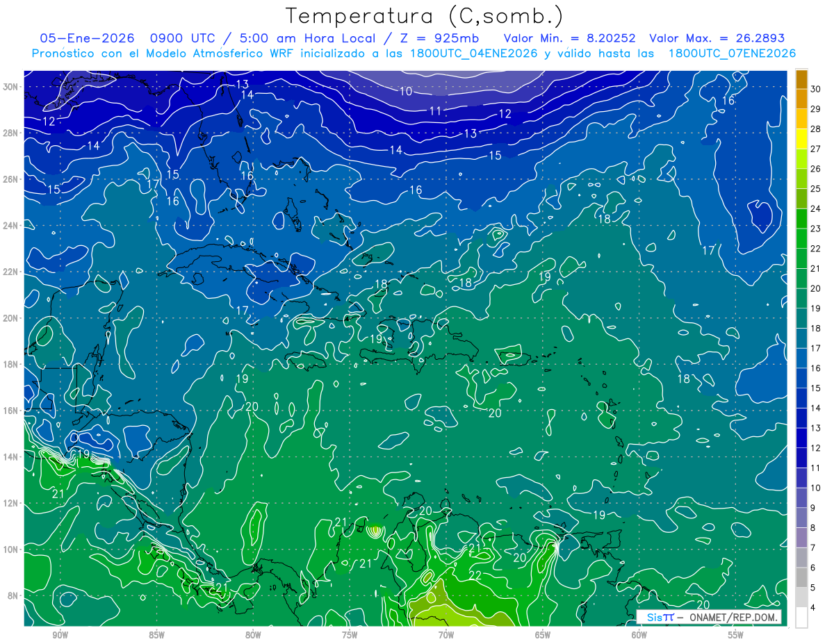
Task: Click the colorbar label '30'
Action: tap(816, 89)
